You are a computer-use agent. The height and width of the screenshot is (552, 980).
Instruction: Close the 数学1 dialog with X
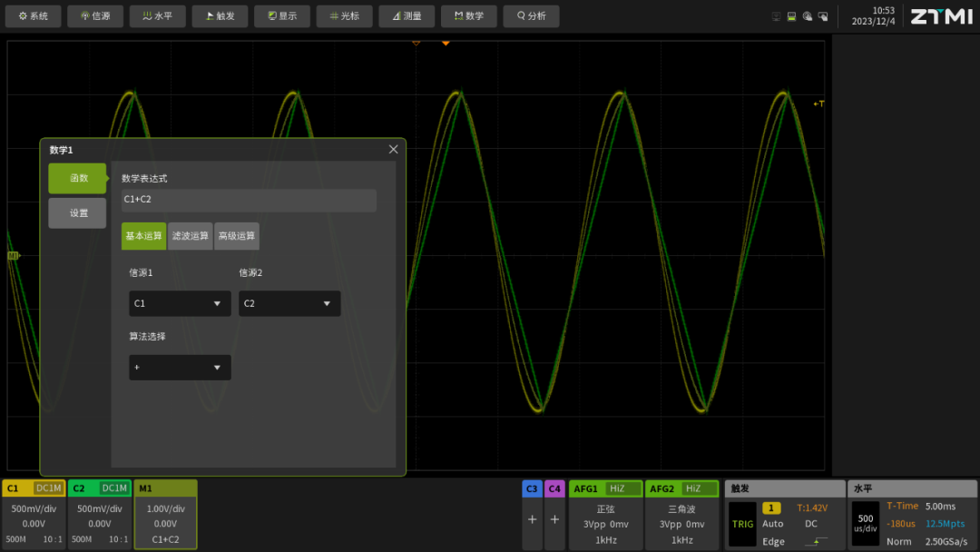[393, 149]
